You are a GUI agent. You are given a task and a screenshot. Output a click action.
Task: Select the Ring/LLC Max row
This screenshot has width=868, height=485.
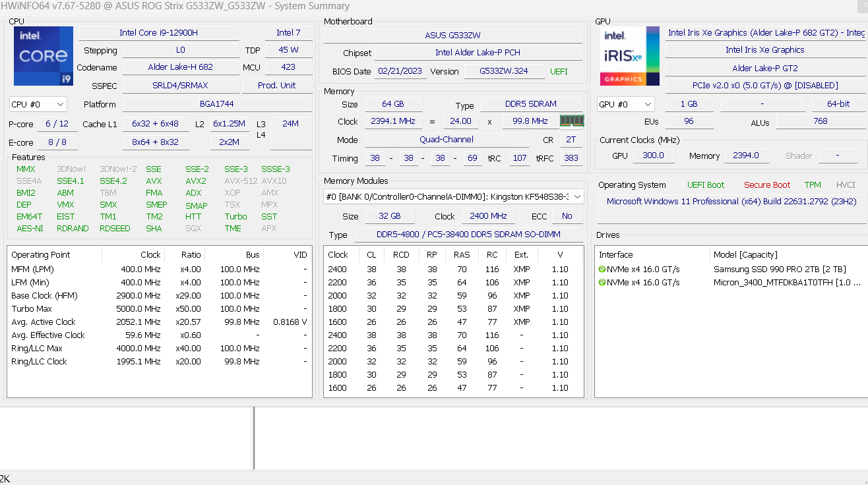click(159, 348)
